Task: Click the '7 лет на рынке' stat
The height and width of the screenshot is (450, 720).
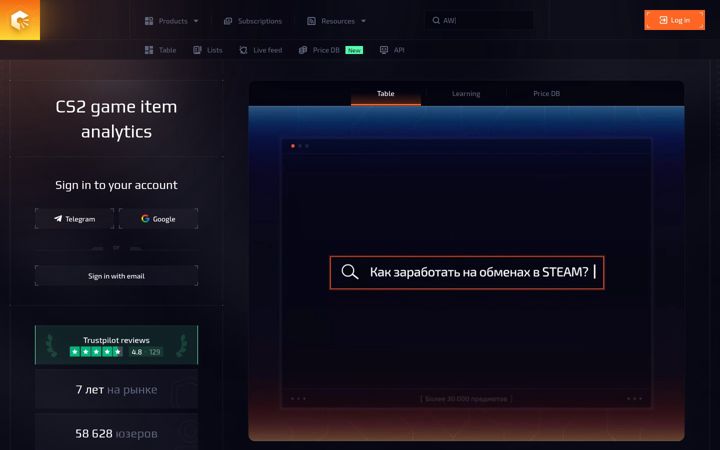Action: 117,389
